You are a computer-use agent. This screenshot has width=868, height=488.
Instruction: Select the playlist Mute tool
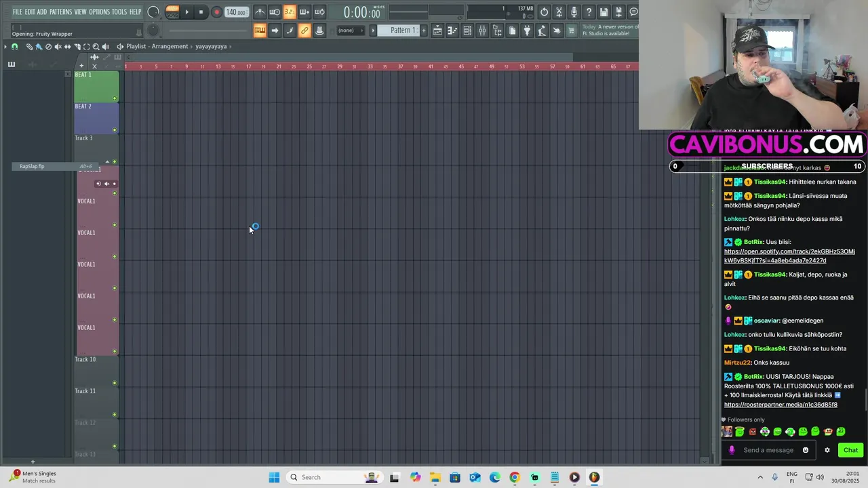[58, 47]
